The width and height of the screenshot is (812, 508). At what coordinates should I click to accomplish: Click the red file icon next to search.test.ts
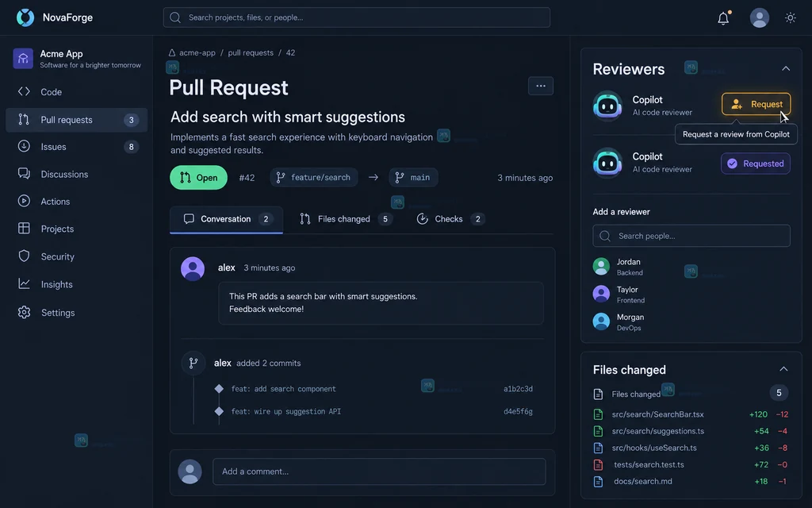(x=598, y=464)
